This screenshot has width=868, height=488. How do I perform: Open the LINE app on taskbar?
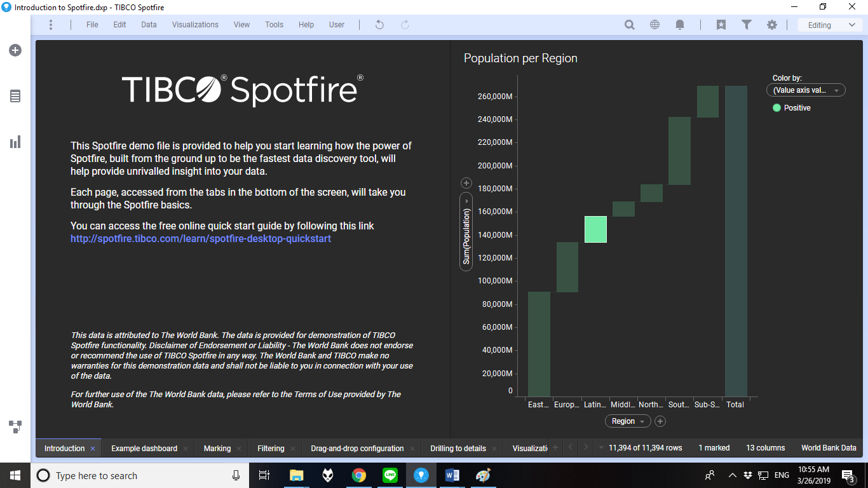coord(390,475)
